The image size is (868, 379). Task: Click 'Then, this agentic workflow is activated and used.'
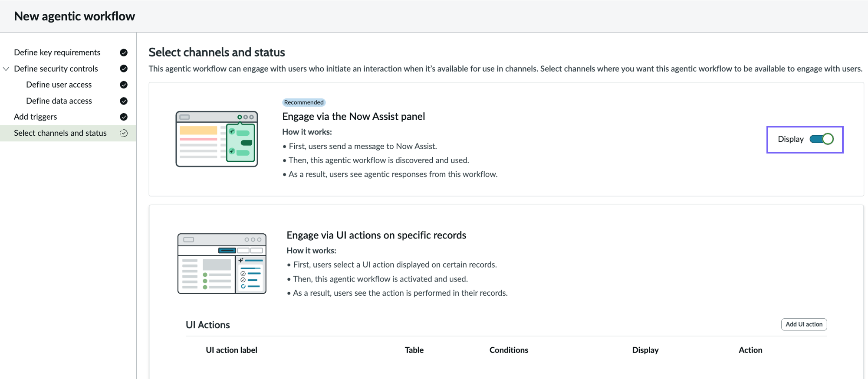pyautogui.click(x=380, y=279)
